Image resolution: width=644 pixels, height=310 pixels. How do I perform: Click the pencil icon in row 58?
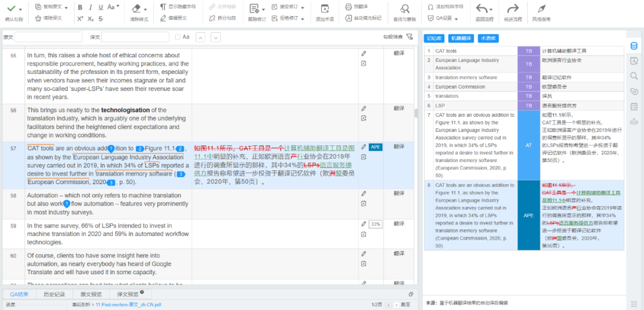[364, 194]
